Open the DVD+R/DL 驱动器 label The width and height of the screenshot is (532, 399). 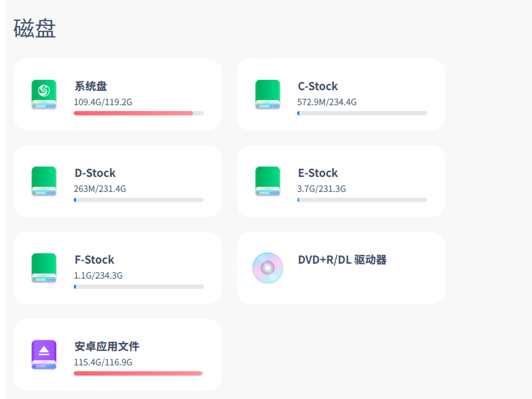[x=342, y=260]
